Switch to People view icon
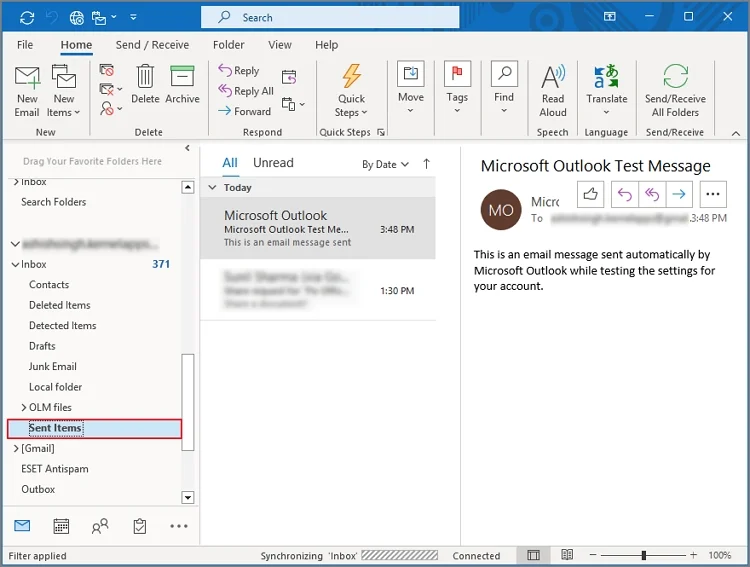750x567 pixels. [100, 526]
